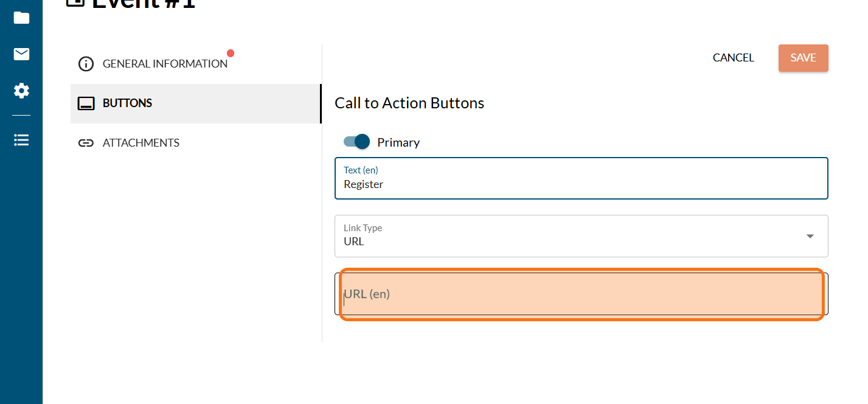Open the folder icon in the sidebar
Image resolution: width=868 pixels, height=404 pixels.
tap(21, 18)
